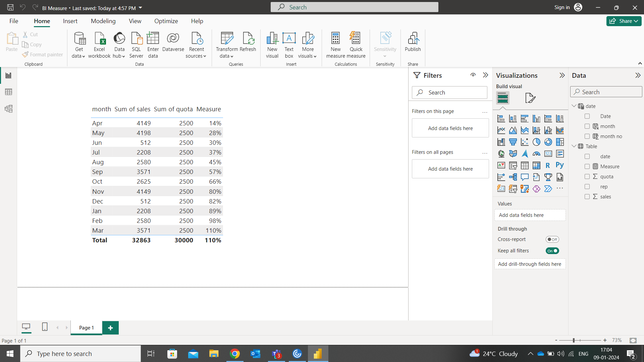
Task: Click the Refresh data icon
Action: 248,42
